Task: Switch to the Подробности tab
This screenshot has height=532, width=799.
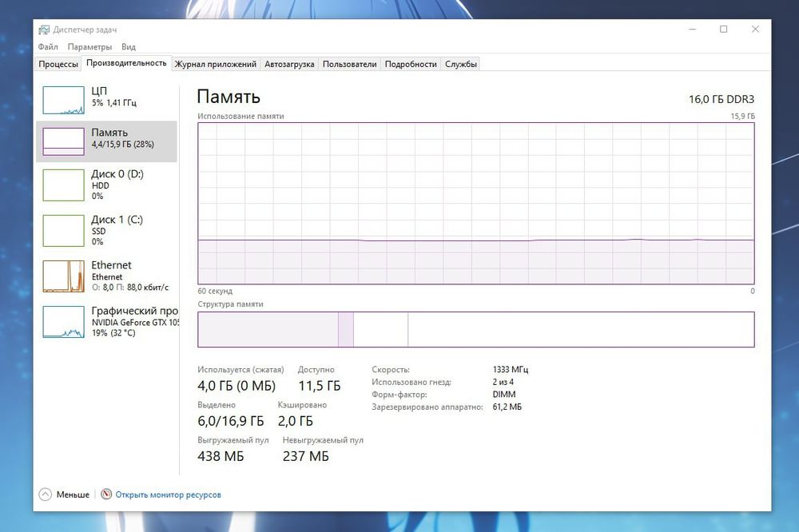Action: point(411,64)
